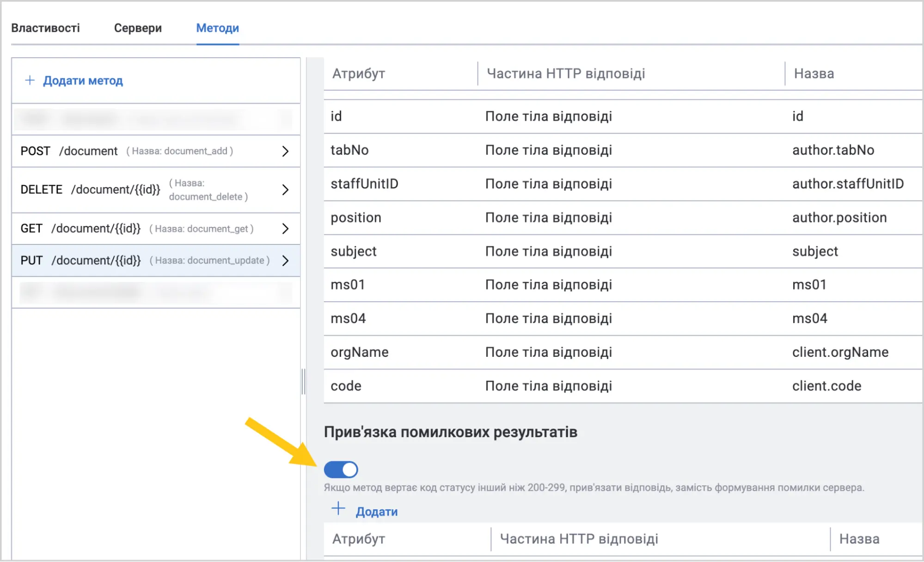
Task: Open the PUT /document/{{id}} chevron arrow
Action: pyautogui.click(x=285, y=261)
